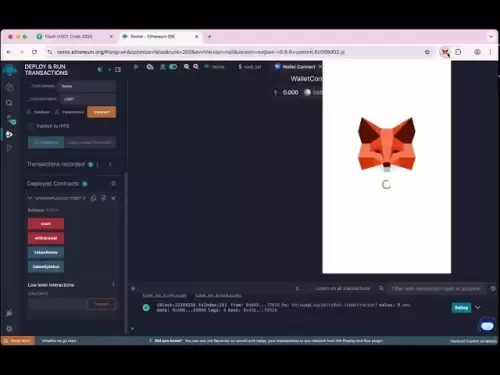This screenshot has width=500, height=375.
Task: Click the red withdrawal function button
Action: pos(46,238)
